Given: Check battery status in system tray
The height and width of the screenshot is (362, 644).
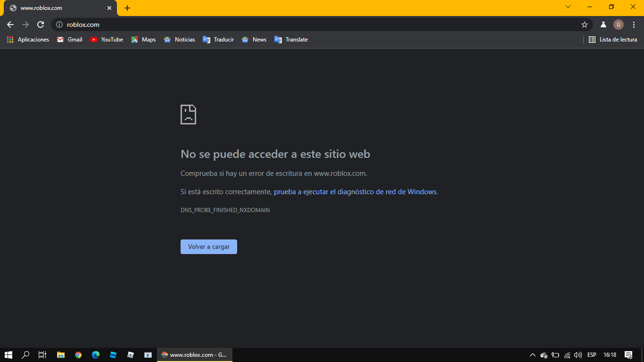Looking at the screenshot, I should click(x=555, y=355).
